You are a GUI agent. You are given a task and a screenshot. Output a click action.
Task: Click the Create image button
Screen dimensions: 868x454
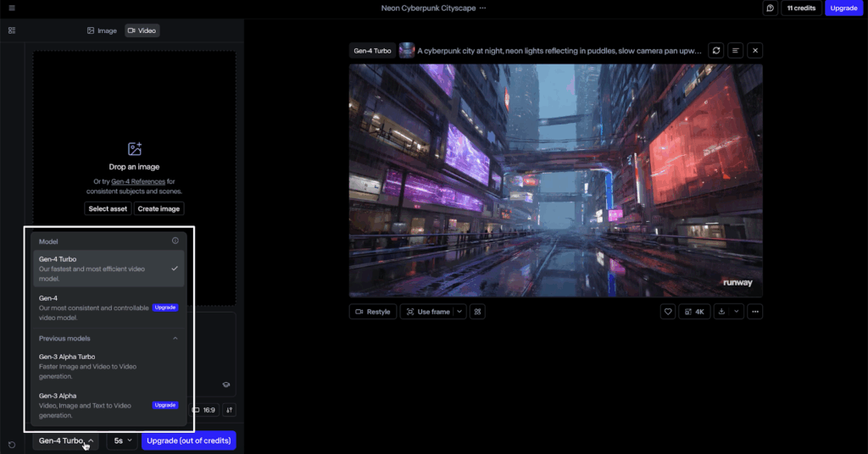[x=159, y=208]
